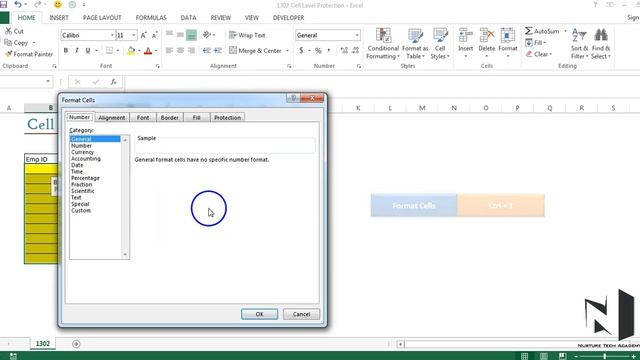Switch to Fill tab in Format Cells
The height and width of the screenshot is (360, 640).
(196, 118)
